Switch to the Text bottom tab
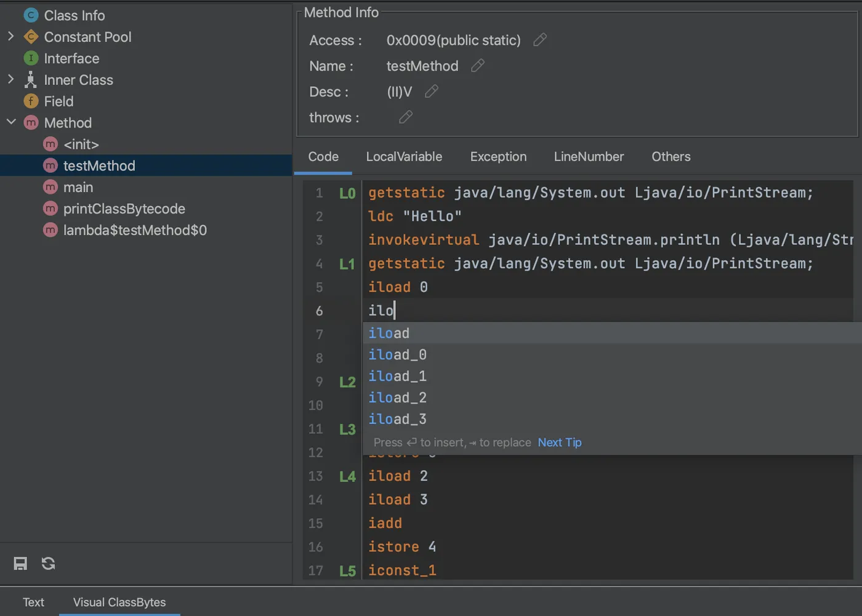Screen dimensions: 862x616 (x=33, y=602)
